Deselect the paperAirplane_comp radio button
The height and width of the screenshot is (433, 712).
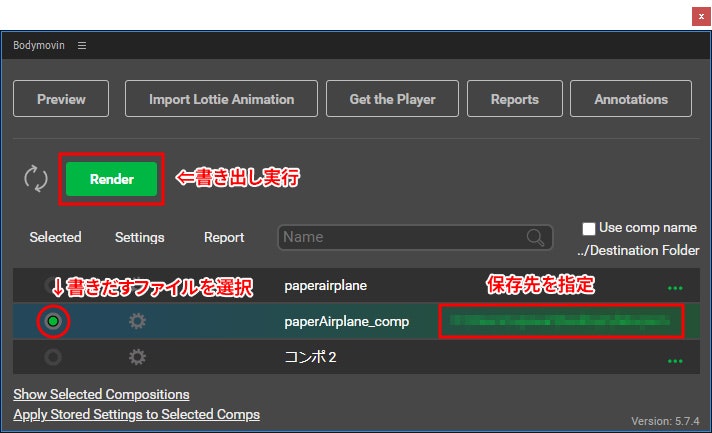53,321
